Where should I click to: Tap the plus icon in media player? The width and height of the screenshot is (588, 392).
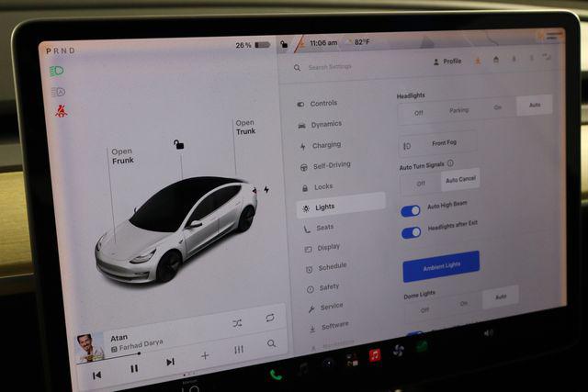[x=205, y=355]
